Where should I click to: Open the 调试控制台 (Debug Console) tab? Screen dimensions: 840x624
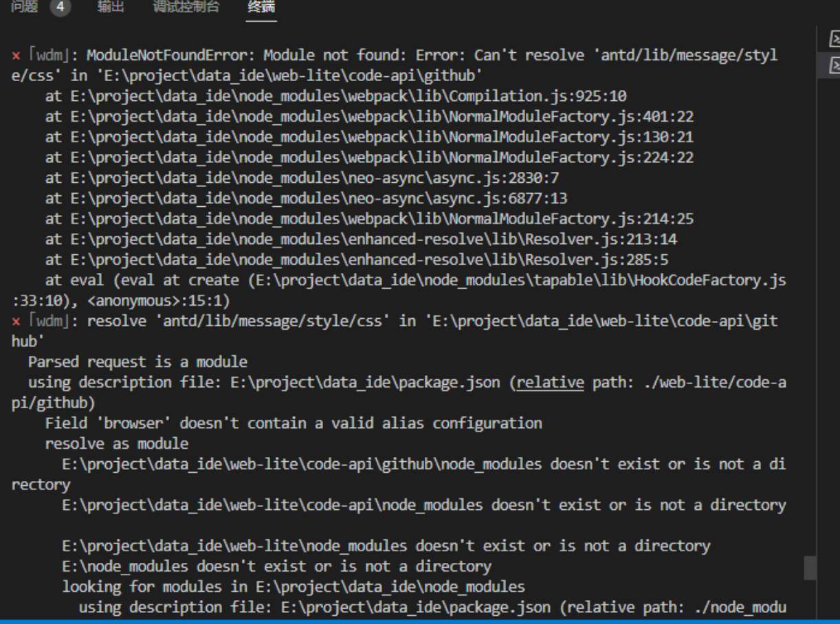186,7
